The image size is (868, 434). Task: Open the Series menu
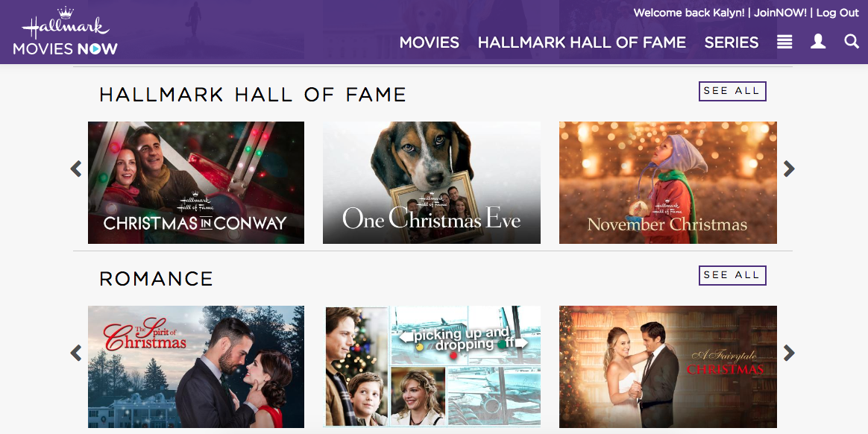732,43
